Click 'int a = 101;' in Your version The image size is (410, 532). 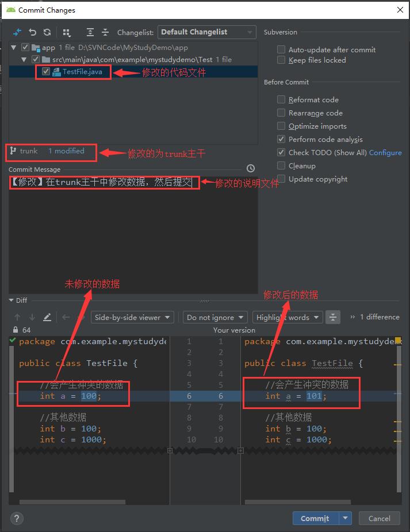point(296,396)
